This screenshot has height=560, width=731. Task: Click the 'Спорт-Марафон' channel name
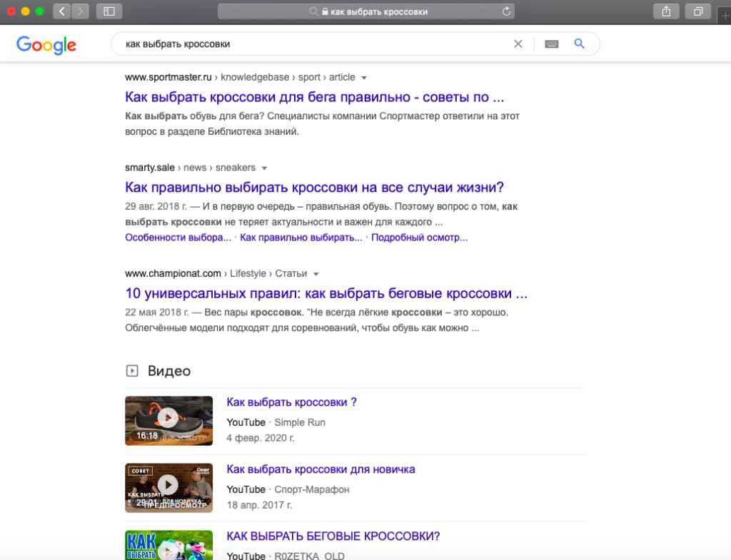click(312, 489)
